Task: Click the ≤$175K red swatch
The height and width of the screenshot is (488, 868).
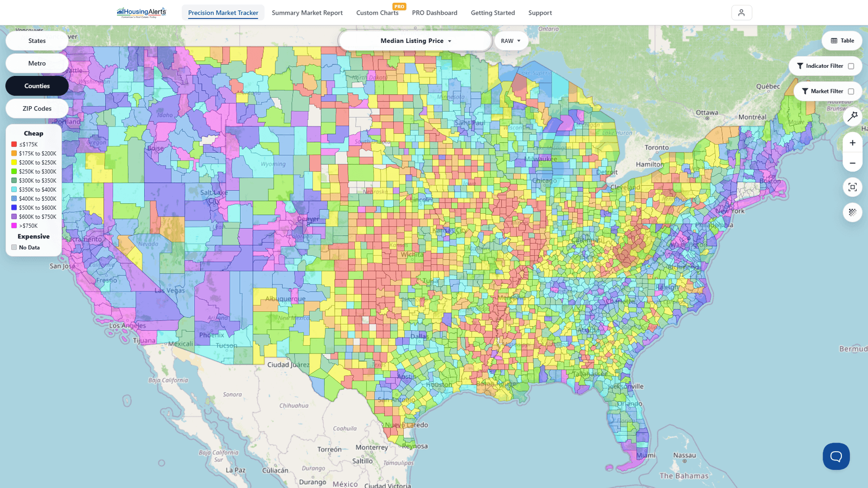Action: click(14, 145)
